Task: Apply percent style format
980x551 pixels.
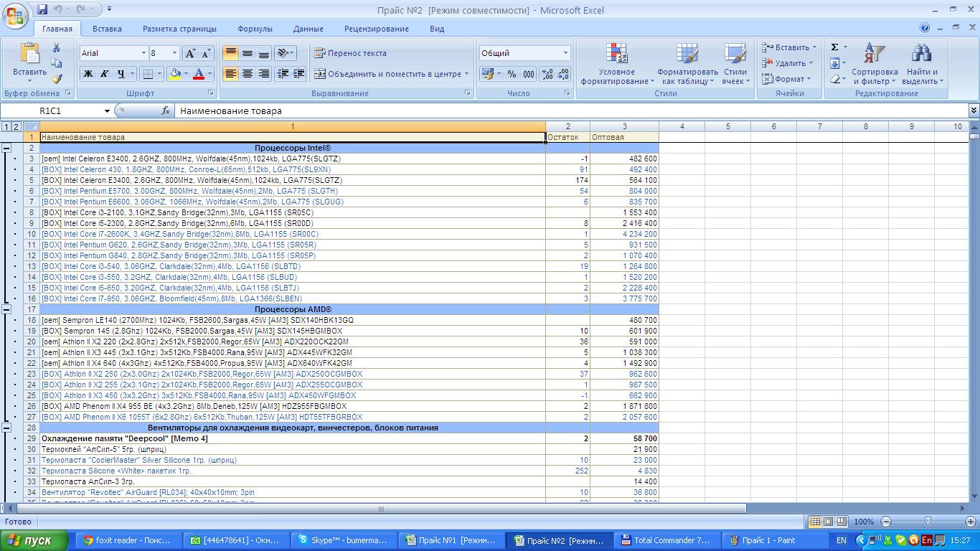Action: click(x=512, y=73)
